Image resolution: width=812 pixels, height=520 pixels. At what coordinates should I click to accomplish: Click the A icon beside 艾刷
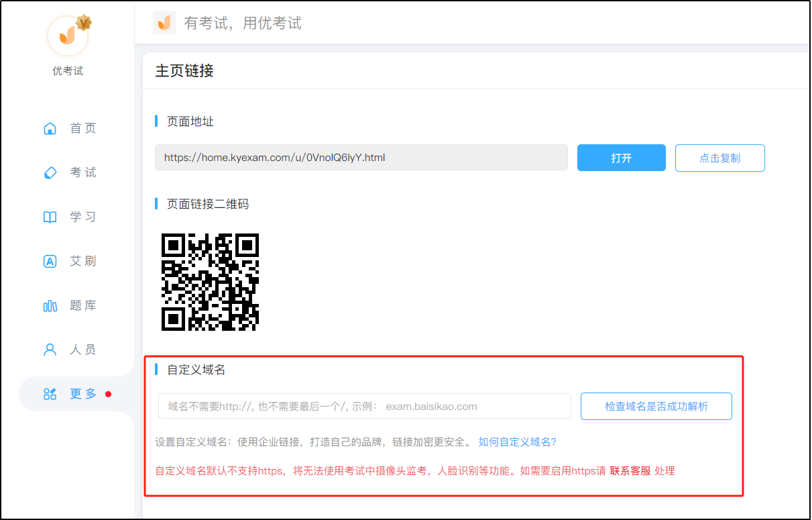pos(50,261)
